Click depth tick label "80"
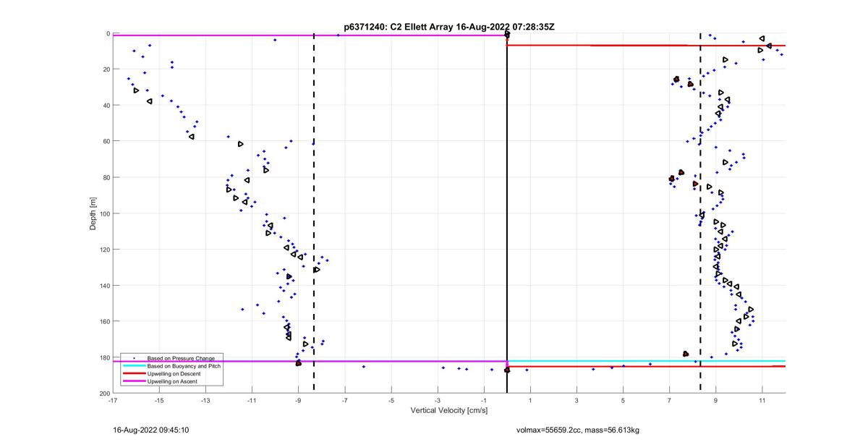The height and width of the screenshot is (442, 868). coord(106,177)
